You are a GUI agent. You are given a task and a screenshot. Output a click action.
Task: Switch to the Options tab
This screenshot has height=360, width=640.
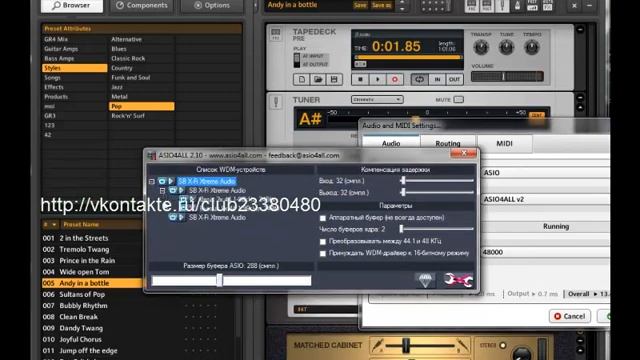[212, 5]
